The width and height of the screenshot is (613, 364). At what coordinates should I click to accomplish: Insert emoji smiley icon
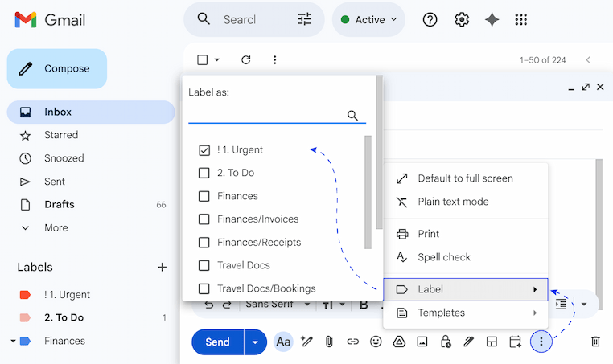tap(376, 342)
